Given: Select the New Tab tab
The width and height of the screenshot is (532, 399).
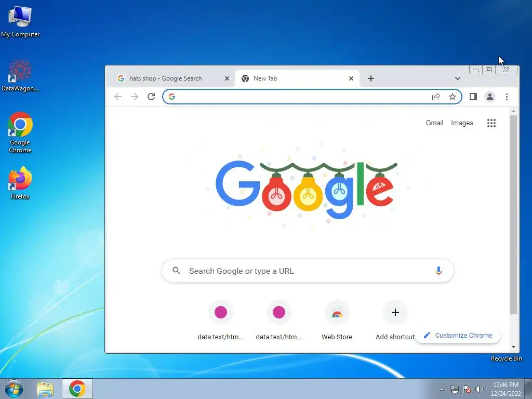Looking at the screenshot, I should point(297,78).
